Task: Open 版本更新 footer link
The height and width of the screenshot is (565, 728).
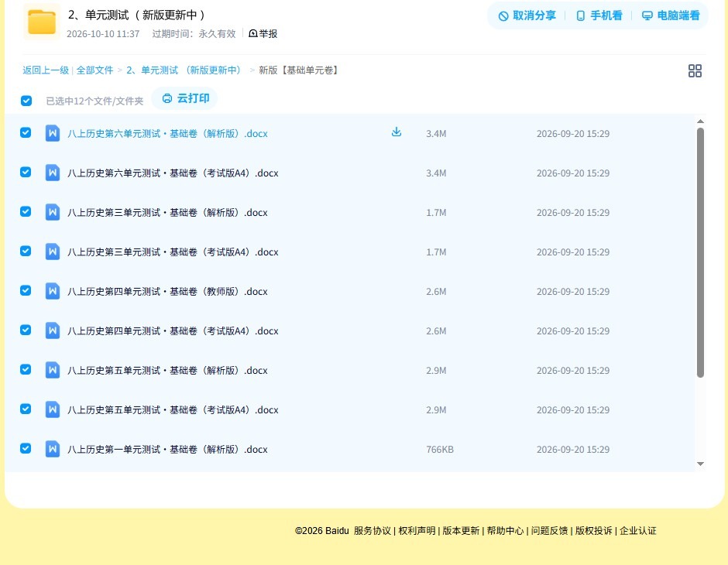Action: click(x=461, y=531)
